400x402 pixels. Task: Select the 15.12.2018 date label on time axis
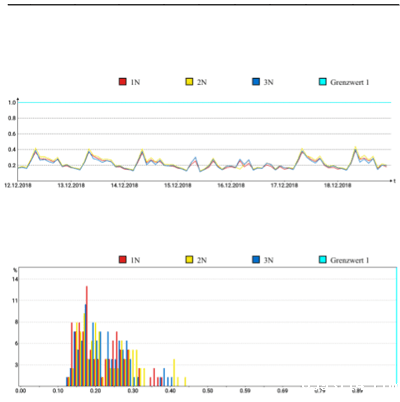coord(178,186)
